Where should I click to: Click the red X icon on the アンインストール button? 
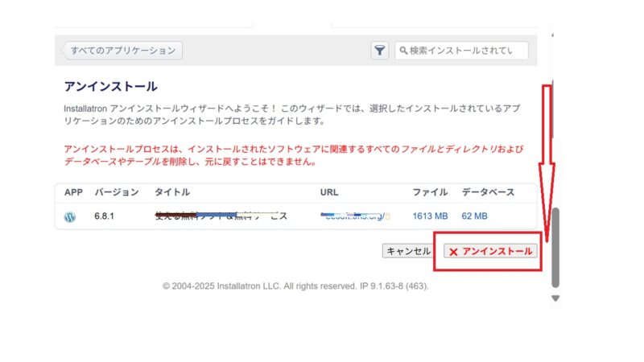pyautogui.click(x=453, y=252)
